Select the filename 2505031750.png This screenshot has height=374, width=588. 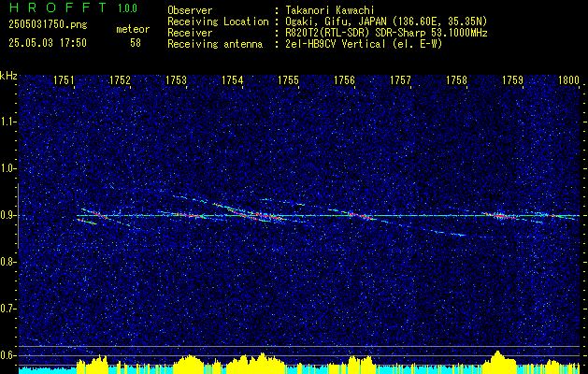click(48, 25)
